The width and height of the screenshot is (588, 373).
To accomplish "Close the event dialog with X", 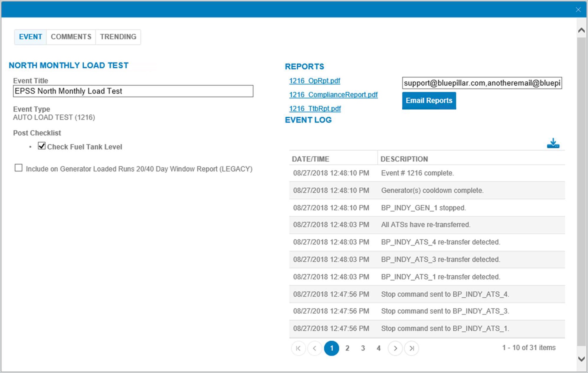I will [x=578, y=10].
